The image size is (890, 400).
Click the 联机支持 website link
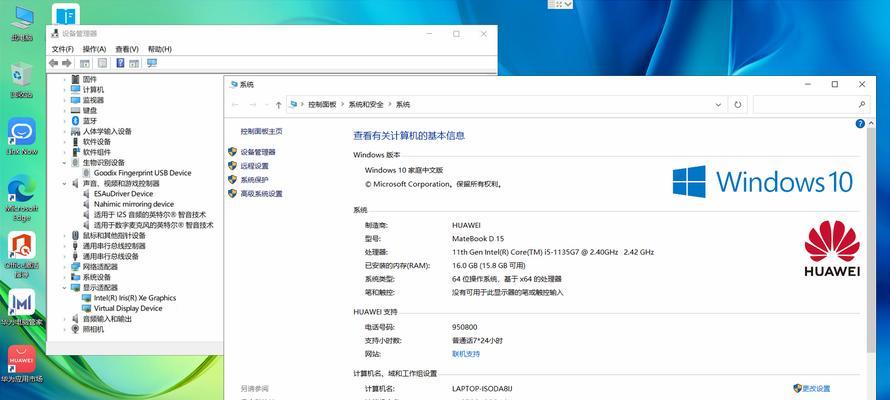point(465,353)
